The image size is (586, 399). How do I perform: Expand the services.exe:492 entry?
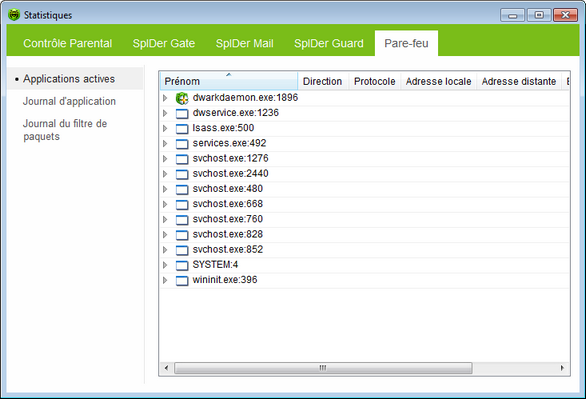165,143
